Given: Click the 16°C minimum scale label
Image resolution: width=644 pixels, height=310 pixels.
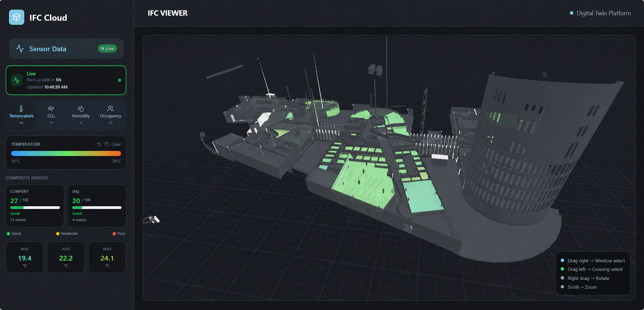Looking at the screenshot, I should point(16,161).
